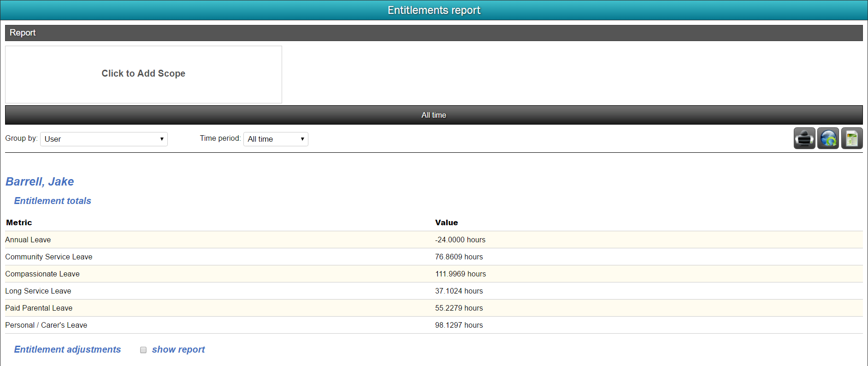
Task: Open Barrell, Jake heading link
Action: 40,181
